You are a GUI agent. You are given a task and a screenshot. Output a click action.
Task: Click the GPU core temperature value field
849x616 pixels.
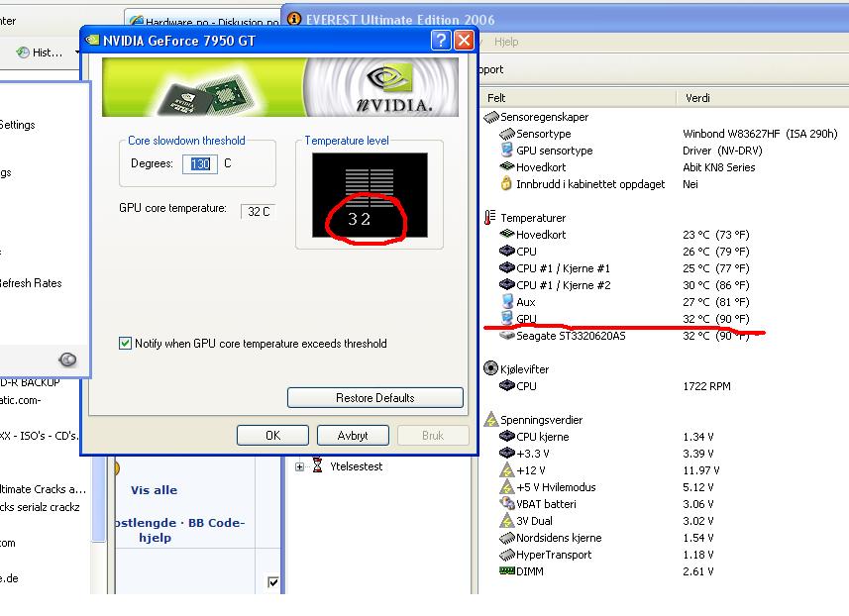259,212
